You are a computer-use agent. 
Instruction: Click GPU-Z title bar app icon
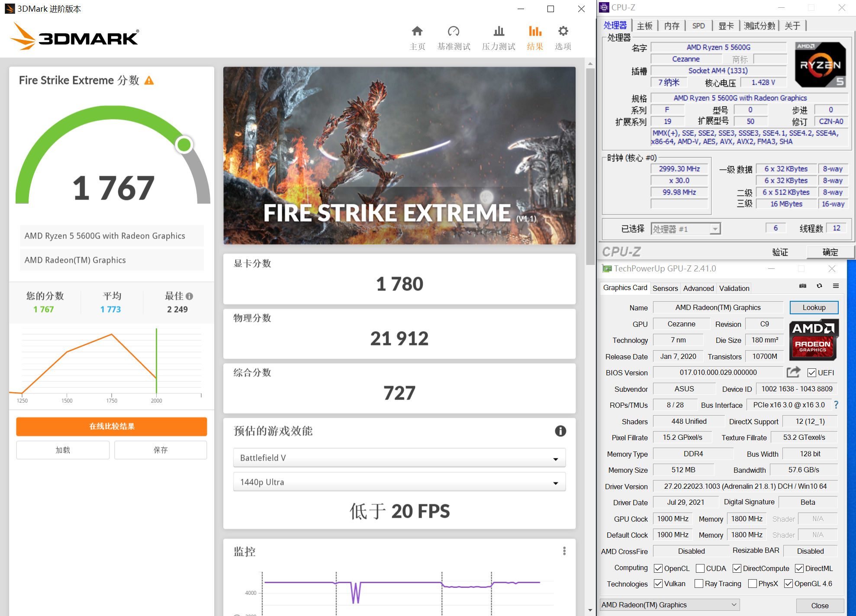(x=607, y=269)
